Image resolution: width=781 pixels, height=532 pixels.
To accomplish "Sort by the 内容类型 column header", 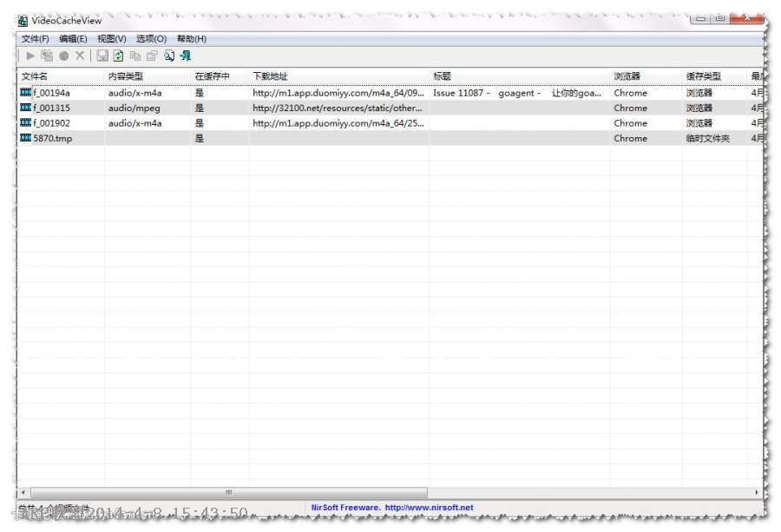I will click(148, 76).
